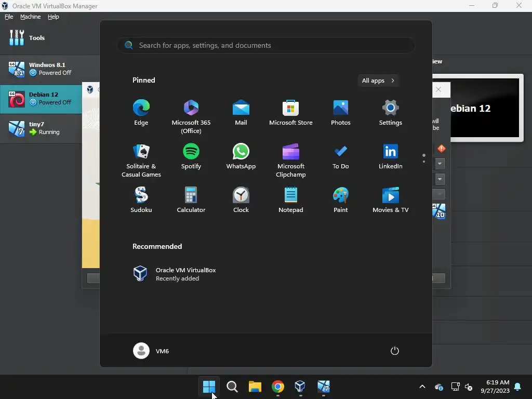Go to next page of pinned apps
The width and height of the screenshot is (532, 399).
coord(424,162)
